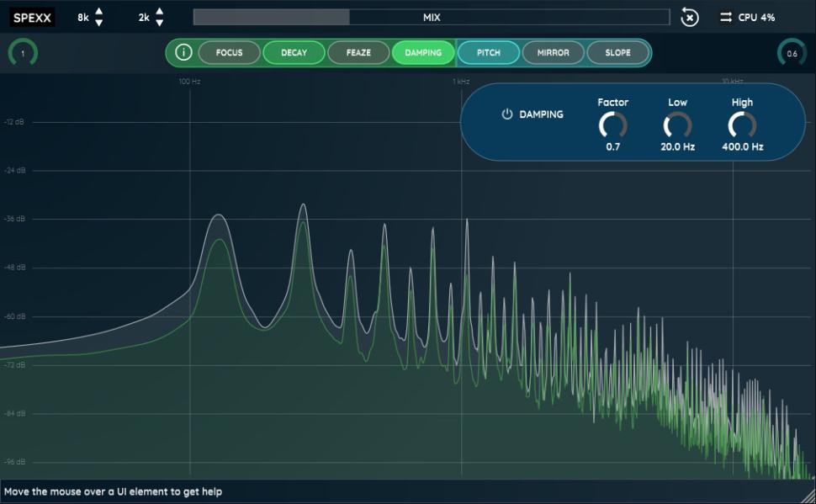Viewport: 816px width, 504px height.
Task: Click the MIX slider bar
Action: [x=431, y=17]
